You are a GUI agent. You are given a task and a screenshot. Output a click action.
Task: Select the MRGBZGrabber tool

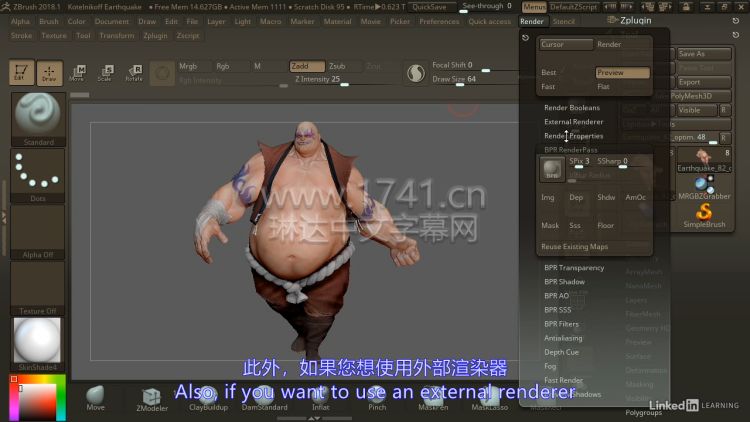(x=704, y=187)
